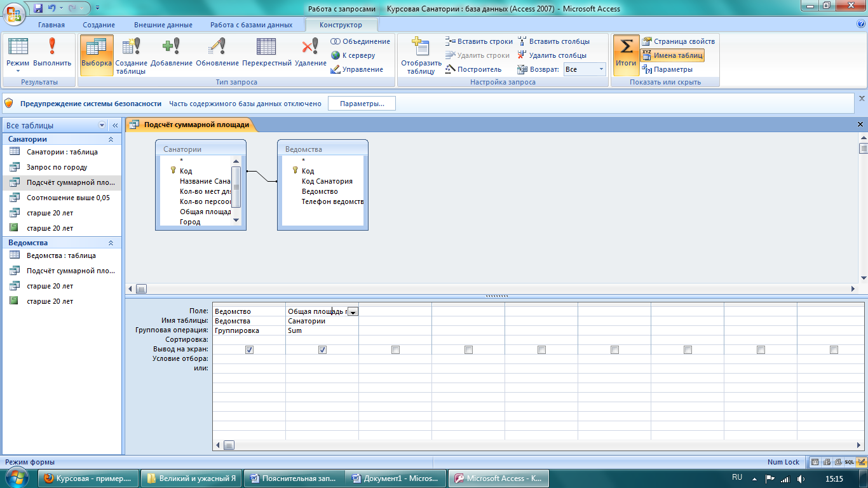Image resolution: width=868 pixels, height=488 pixels.
Task: Open field dropdown for Общая площадь
Action: (353, 311)
